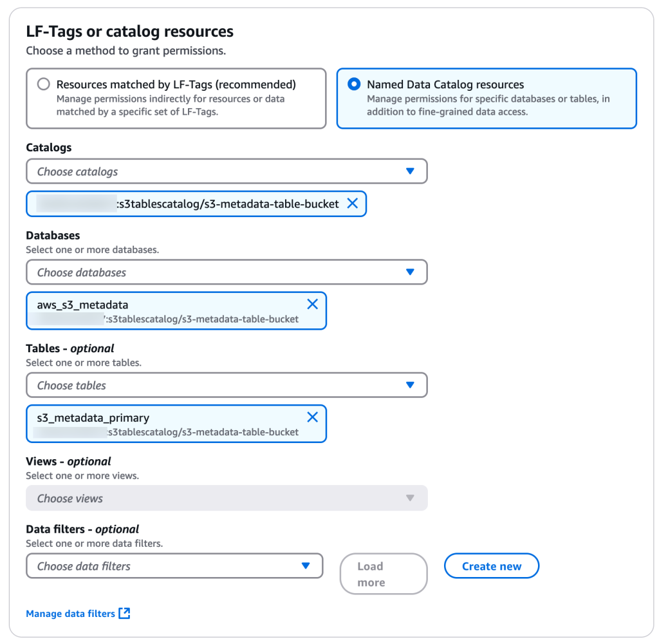This screenshot has height=644, width=659.
Task: Click external link icon next to Manage data filters
Action: pyautogui.click(x=125, y=614)
